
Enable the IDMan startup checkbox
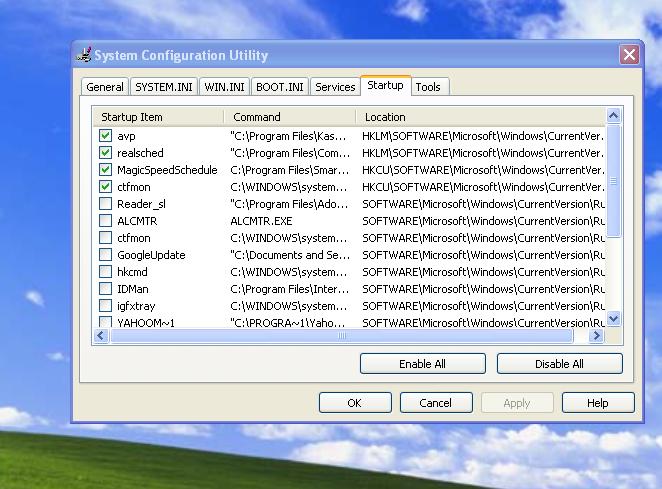point(106,288)
